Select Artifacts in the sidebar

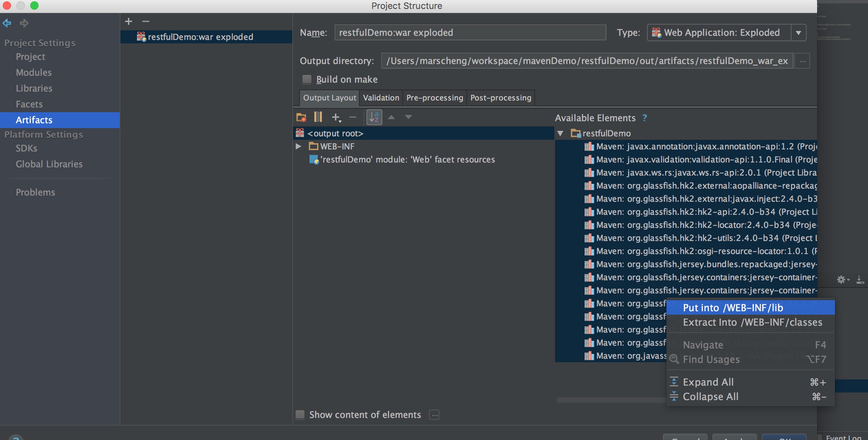[60, 120]
